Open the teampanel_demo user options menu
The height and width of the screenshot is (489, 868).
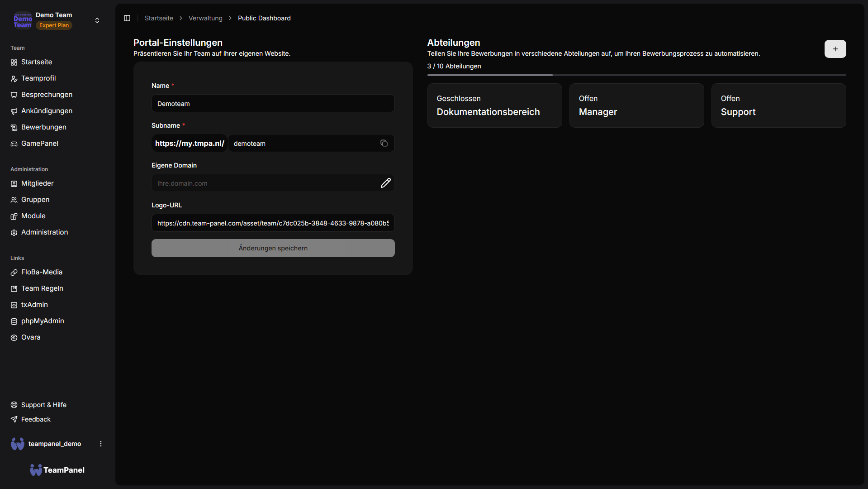tap(101, 444)
